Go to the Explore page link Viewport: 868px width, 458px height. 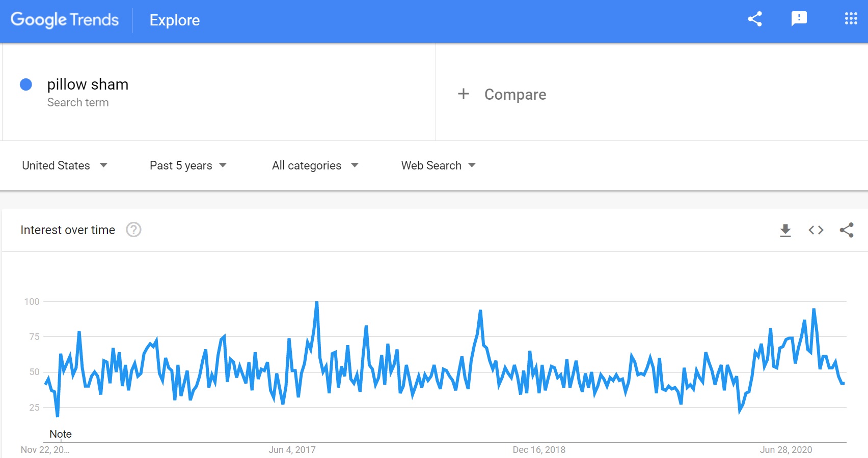pos(174,20)
